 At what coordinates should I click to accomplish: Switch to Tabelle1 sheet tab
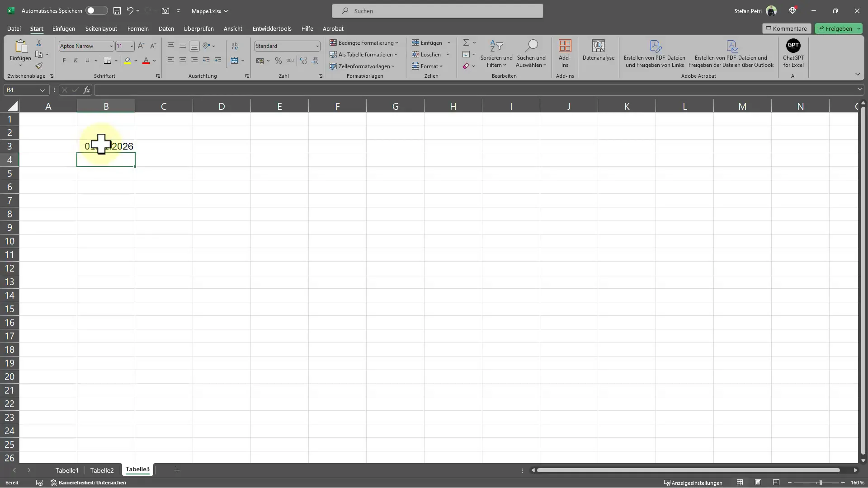(67, 469)
